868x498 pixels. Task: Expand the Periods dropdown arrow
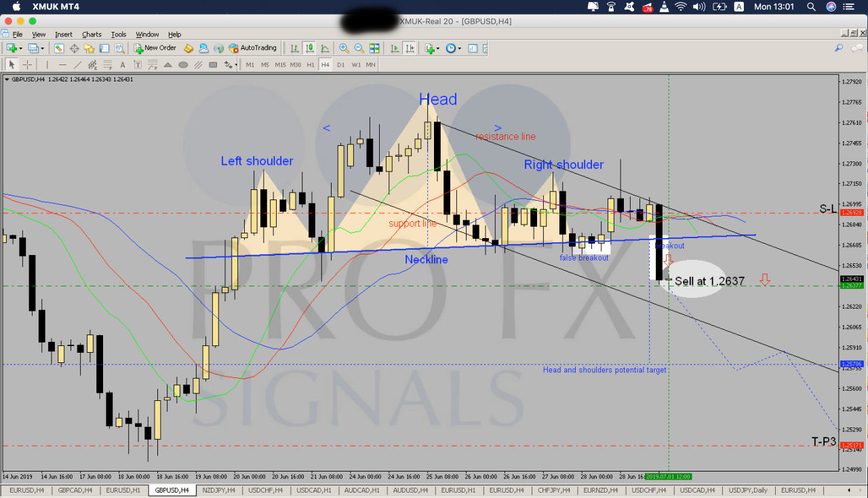459,49
